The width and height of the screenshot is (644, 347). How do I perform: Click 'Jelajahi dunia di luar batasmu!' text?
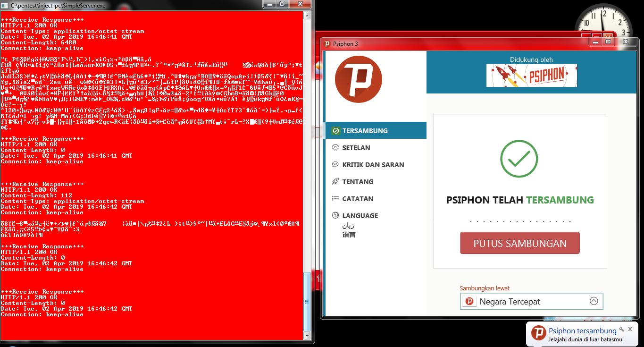tap(586, 339)
